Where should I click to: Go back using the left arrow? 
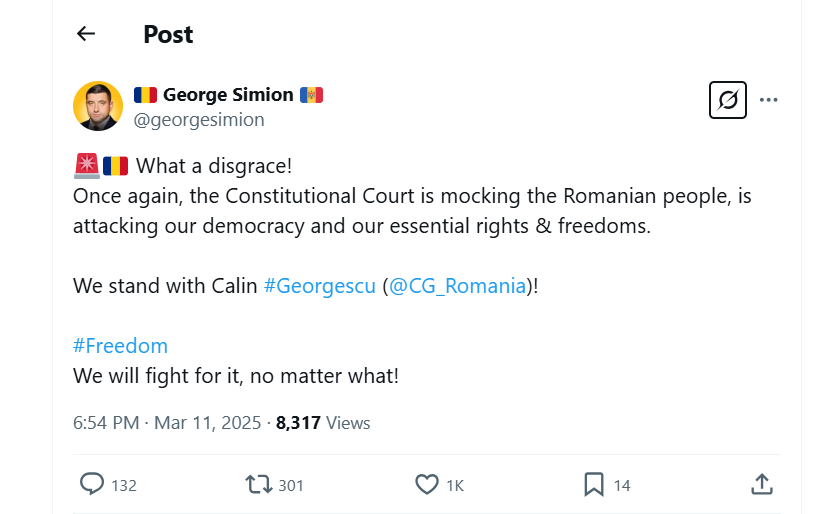[x=86, y=34]
